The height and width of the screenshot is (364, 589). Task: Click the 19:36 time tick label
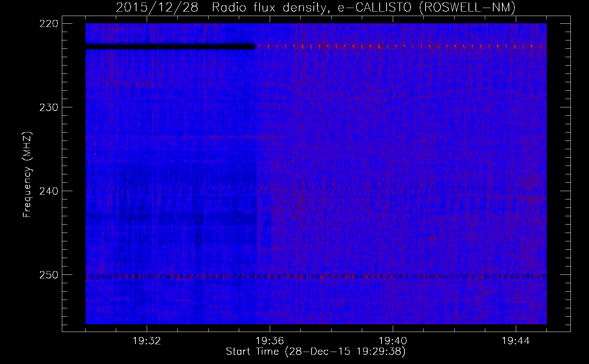pos(270,341)
